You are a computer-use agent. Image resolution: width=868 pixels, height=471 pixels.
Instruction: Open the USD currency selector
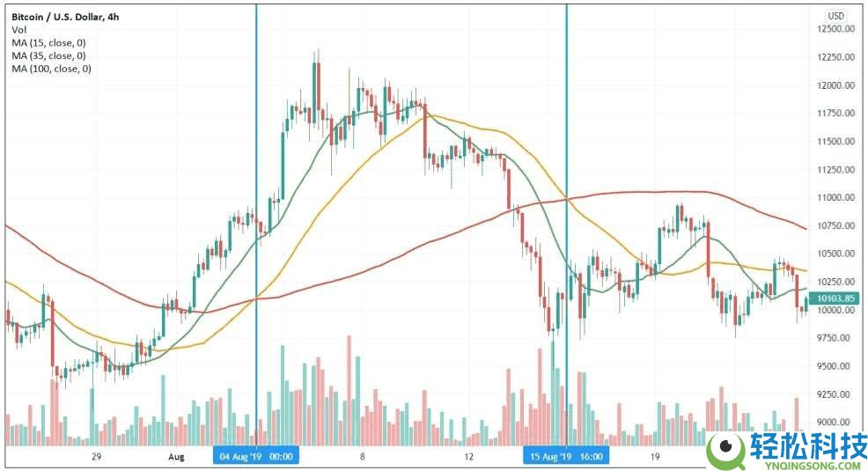click(x=835, y=16)
